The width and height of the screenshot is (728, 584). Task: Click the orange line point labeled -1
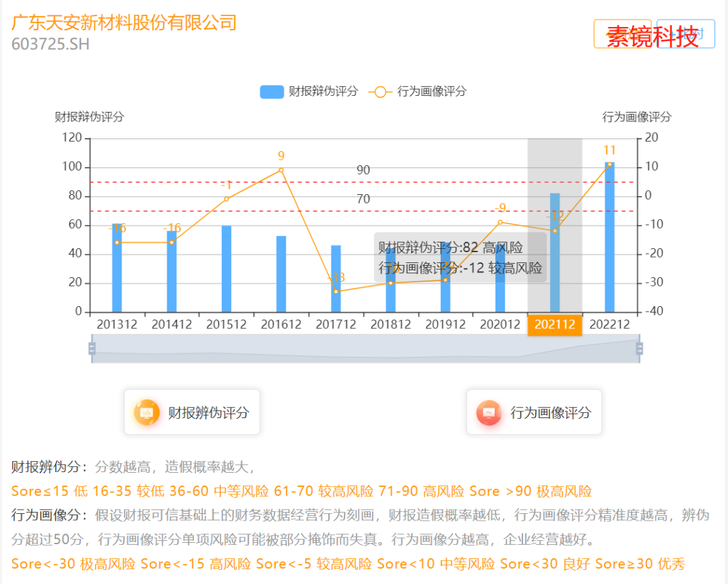coord(226,199)
